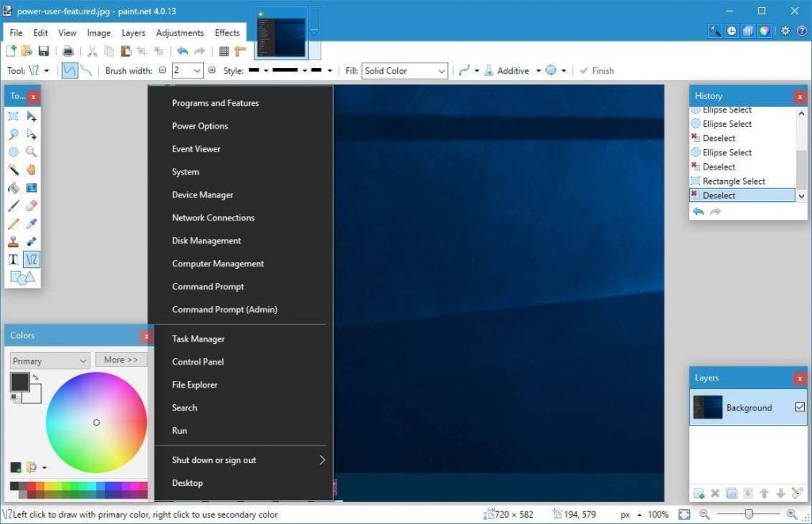Expand the Primary color selector dropdown
The width and height of the screenshot is (812, 524).
(x=49, y=361)
